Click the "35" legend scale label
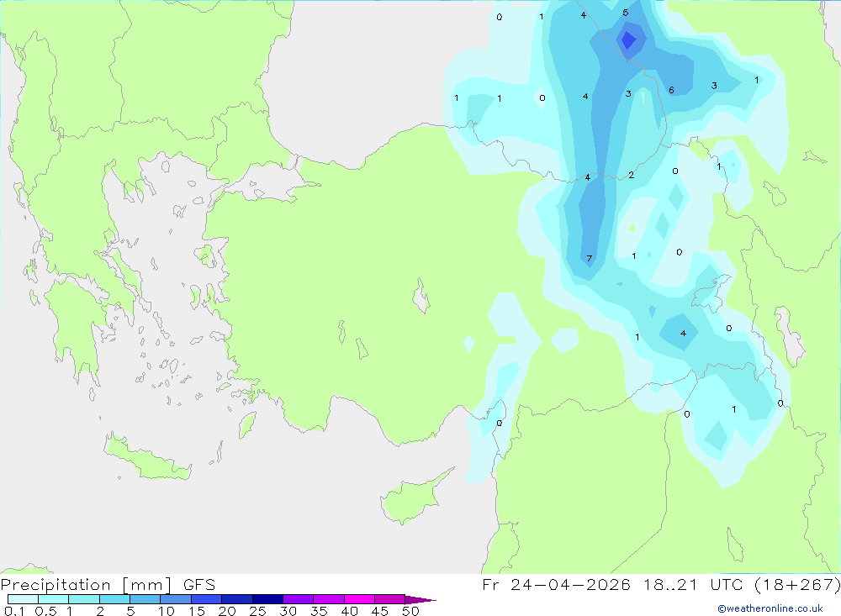The width and height of the screenshot is (841, 616). pos(319,611)
